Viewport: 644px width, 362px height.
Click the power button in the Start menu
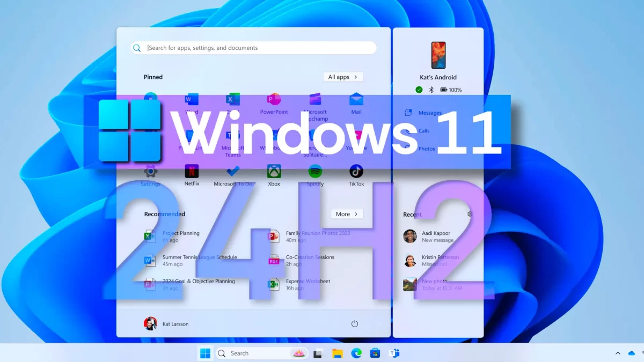355,323
